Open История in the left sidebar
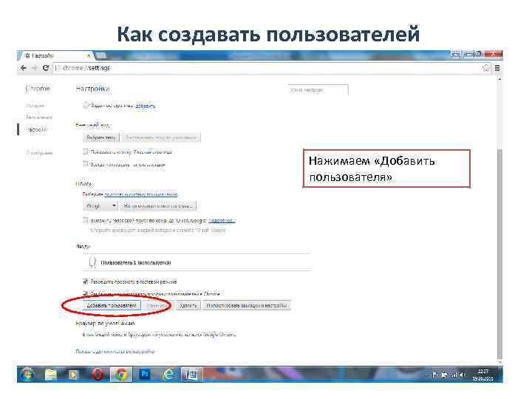Screen dimensions: 532x399 point(35,106)
